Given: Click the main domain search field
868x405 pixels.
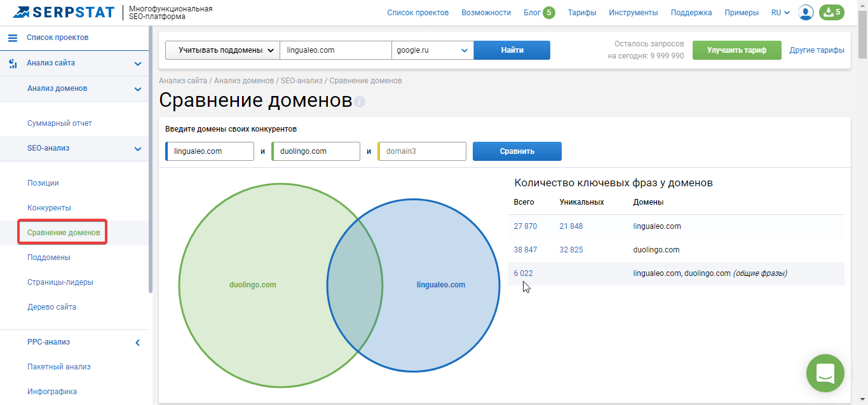Looking at the screenshot, I should click(x=336, y=50).
